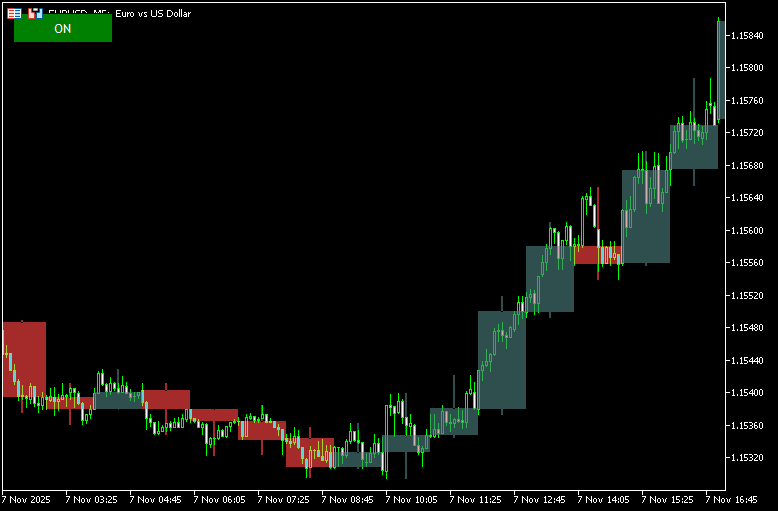This screenshot has height=511, width=778.
Task: Click the 1.15400 price label on the scale
Action: (x=747, y=393)
